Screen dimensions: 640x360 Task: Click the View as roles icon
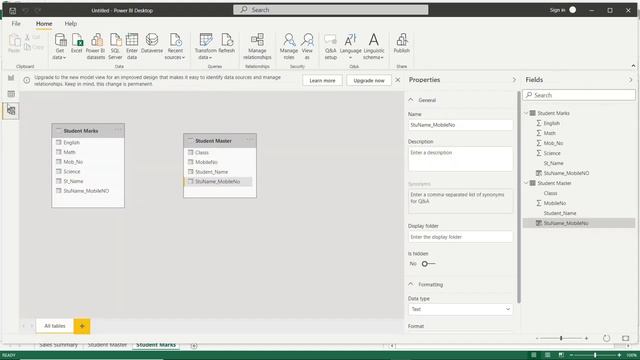(307, 46)
